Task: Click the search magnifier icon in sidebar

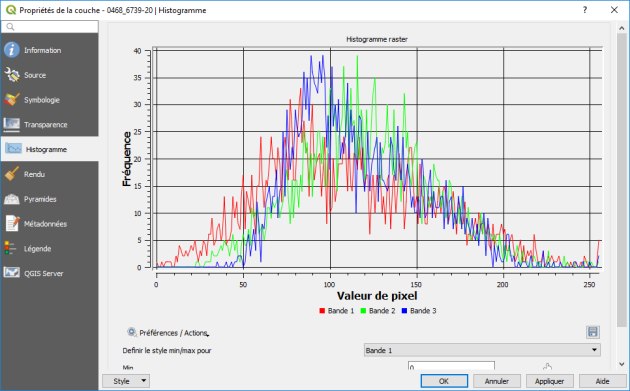Action: click(10, 27)
